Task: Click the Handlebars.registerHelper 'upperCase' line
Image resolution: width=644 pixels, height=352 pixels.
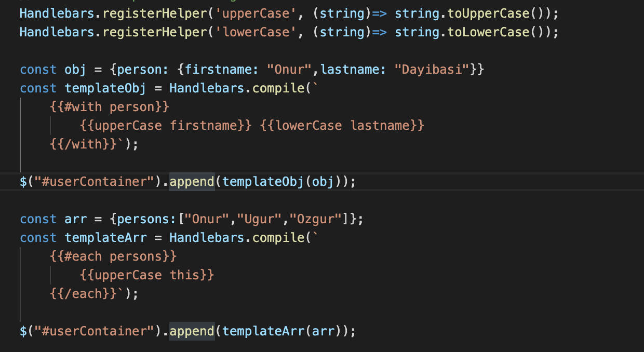Action: 156,13
